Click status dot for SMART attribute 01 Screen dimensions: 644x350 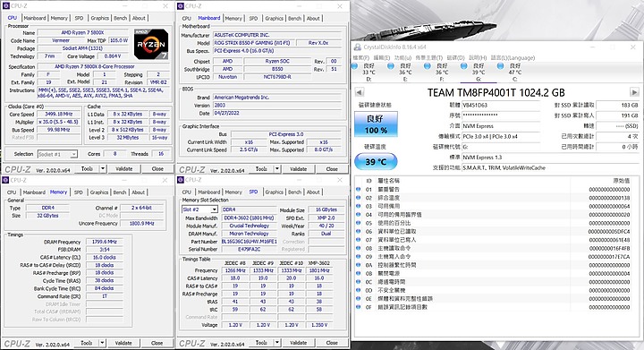pos(358,190)
